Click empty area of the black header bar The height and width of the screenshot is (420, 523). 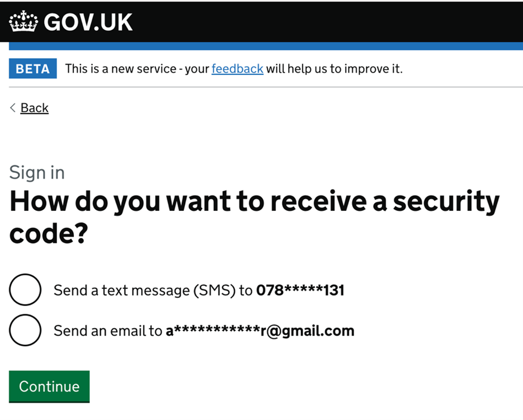[331, 22]
